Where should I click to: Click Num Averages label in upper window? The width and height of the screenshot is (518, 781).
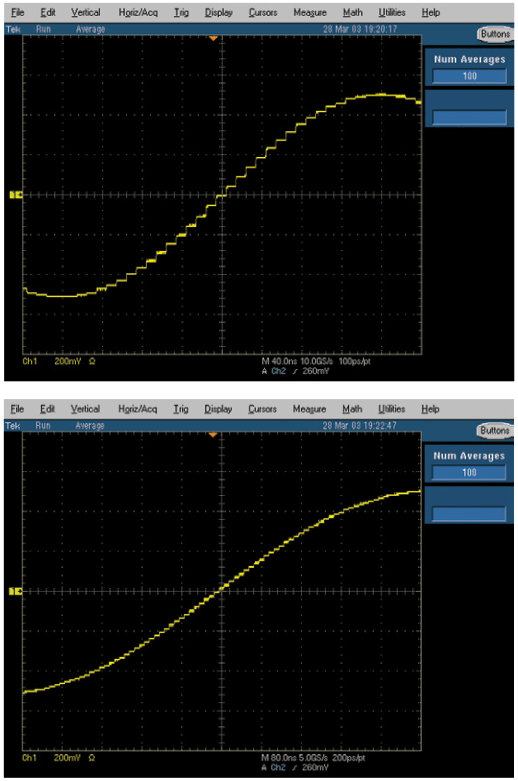(x=470, y=59)
